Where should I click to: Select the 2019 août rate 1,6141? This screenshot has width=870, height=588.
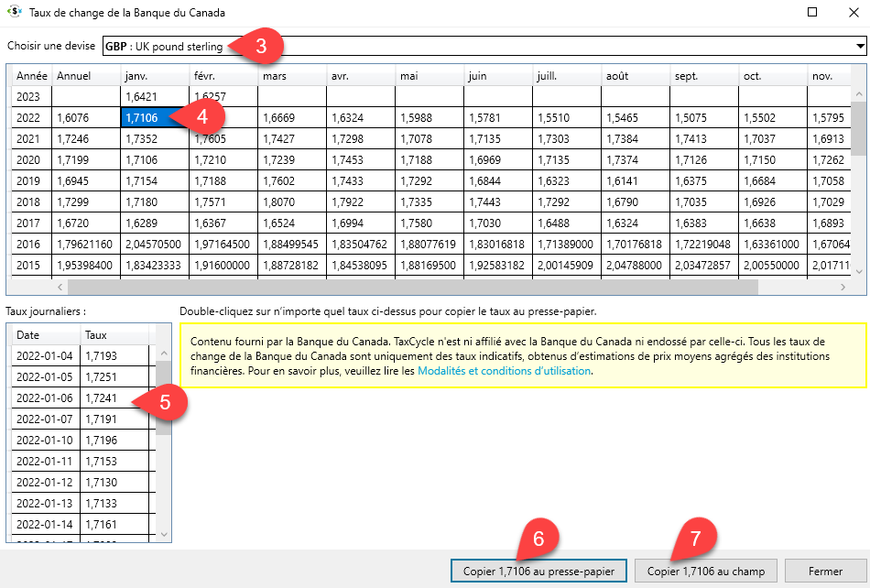point(636,180)
